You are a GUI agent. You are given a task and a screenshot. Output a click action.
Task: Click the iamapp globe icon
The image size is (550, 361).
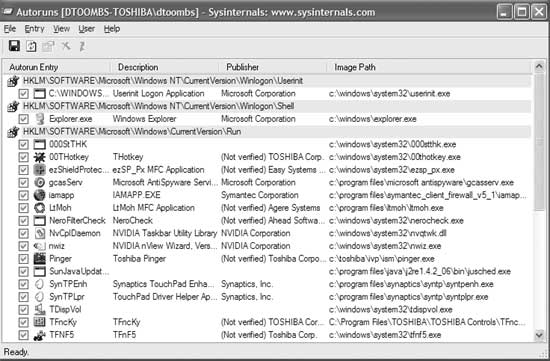[40, 195]
